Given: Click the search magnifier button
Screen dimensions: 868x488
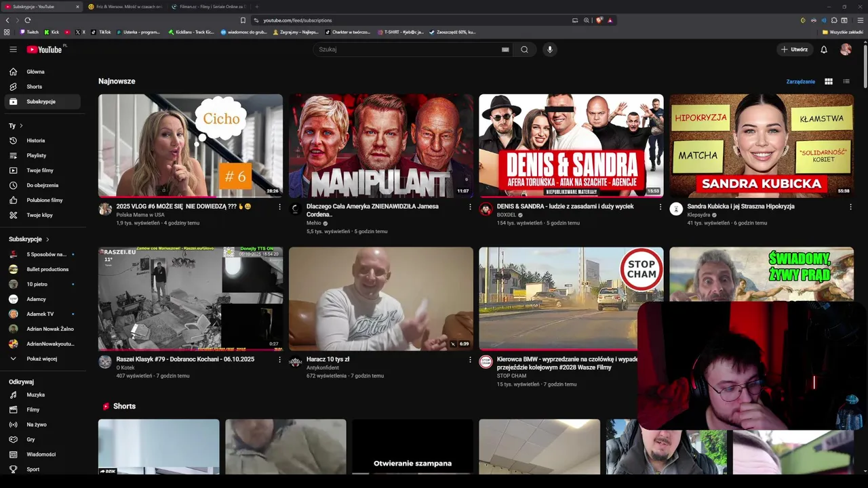Looking at the screenshot, I should (524, 49).
